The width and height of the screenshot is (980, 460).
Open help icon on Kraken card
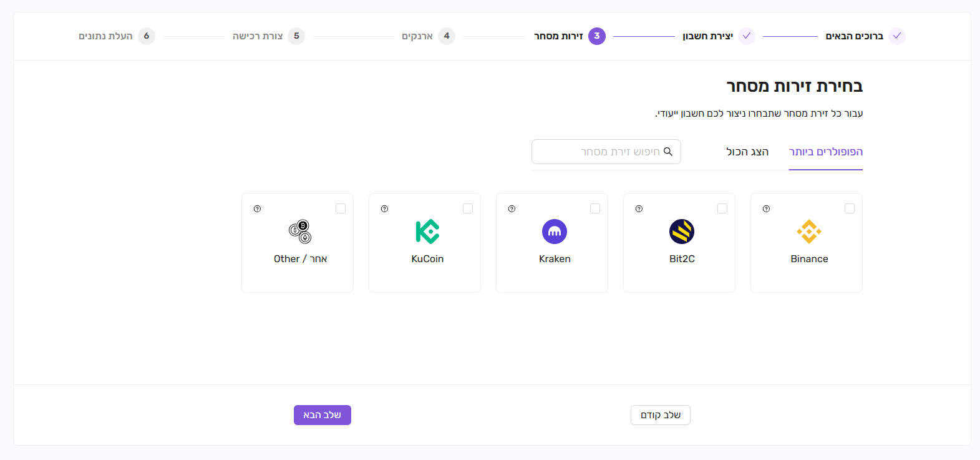click(512, 208)
